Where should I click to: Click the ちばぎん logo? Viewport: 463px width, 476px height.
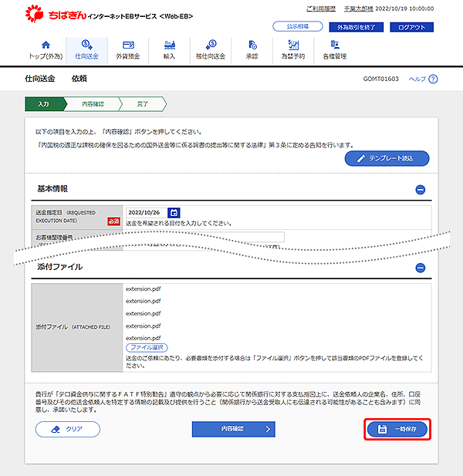pos(56,14)
